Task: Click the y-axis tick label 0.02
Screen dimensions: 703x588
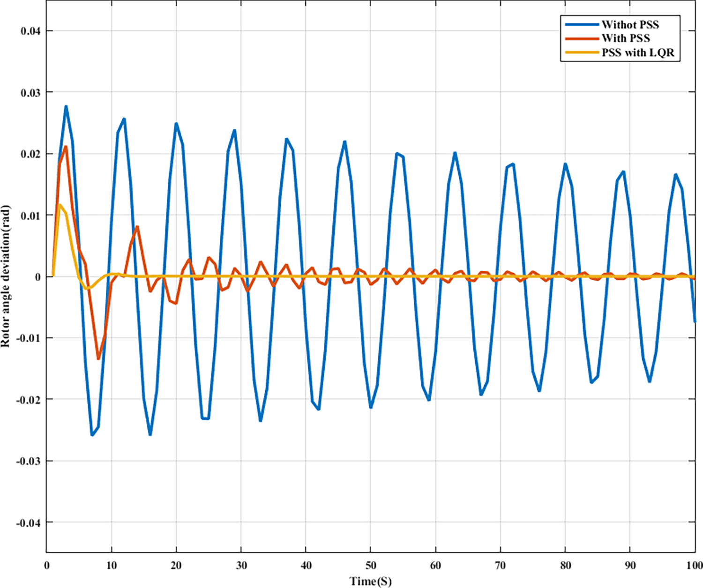Action: pos(30,154)
